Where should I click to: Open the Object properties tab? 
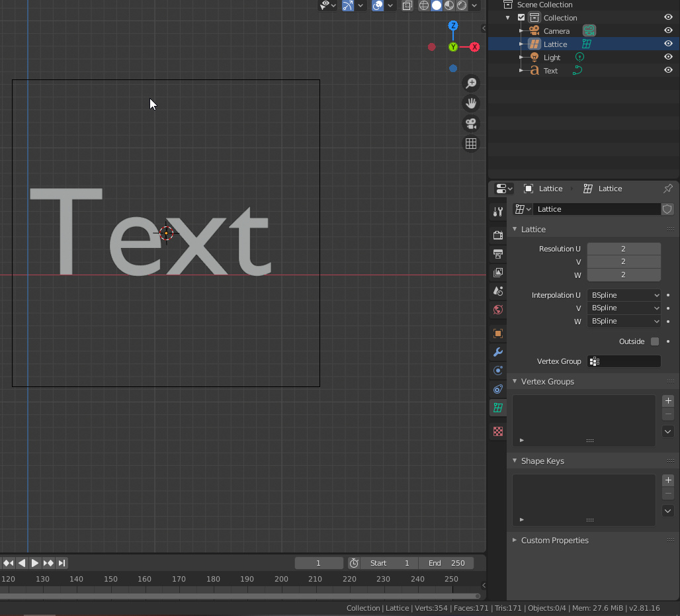498,333
